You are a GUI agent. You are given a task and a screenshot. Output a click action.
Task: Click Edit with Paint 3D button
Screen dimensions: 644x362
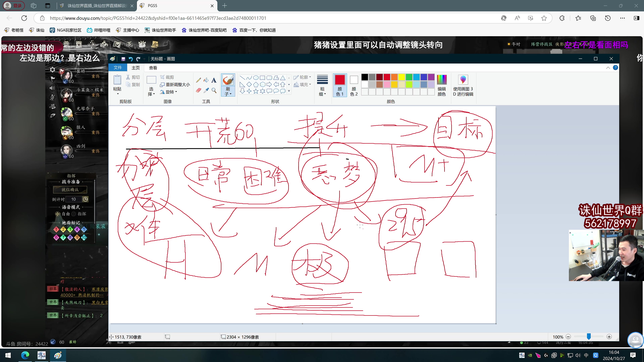463,85
